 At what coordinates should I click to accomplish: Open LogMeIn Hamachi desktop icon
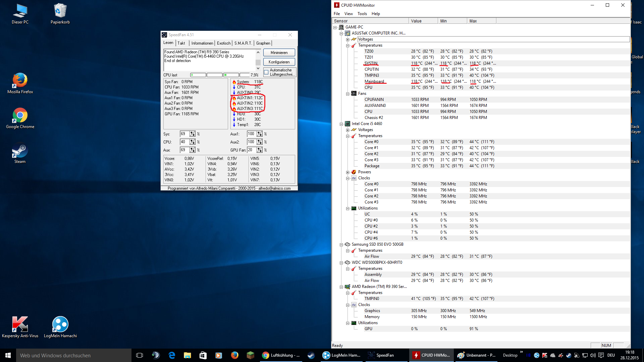click(60, 324)
